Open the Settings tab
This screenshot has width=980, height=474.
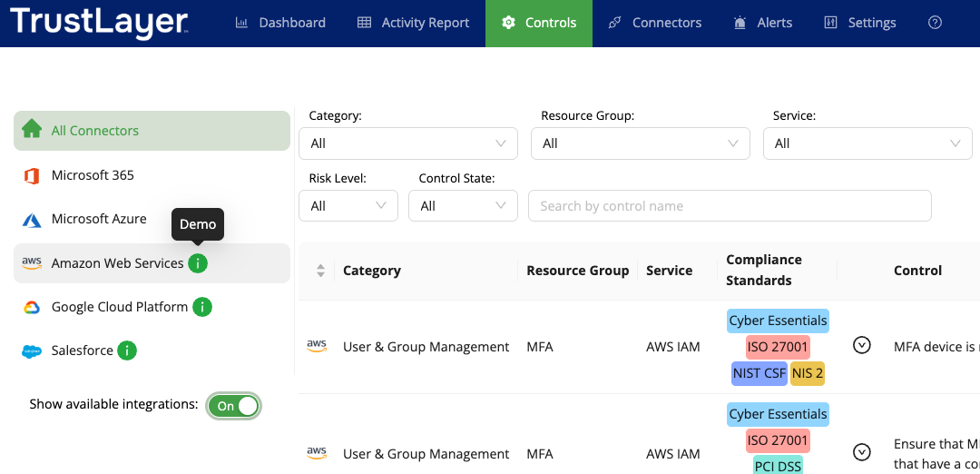click(860, 23)
